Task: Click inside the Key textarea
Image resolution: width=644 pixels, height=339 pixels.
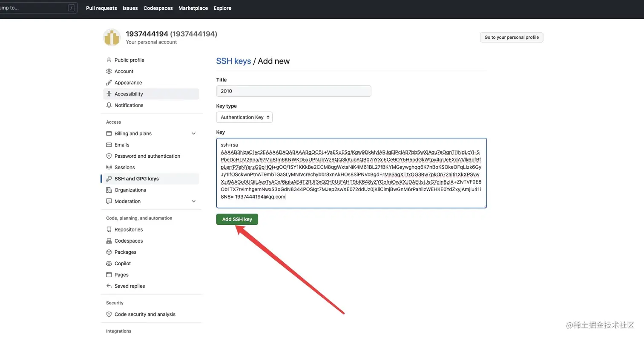Action: point(351,173)
